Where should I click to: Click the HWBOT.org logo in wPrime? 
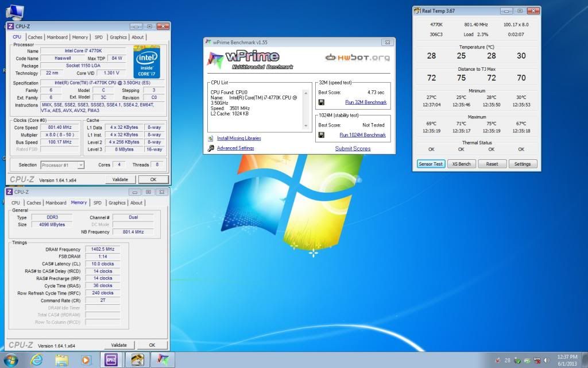357,57
